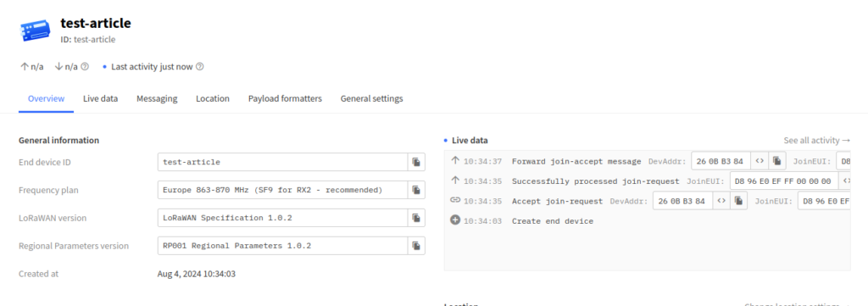Click the Created at date Aug 4, 2024
Viewport: 868px width, 306px height.
coord(197,273)
